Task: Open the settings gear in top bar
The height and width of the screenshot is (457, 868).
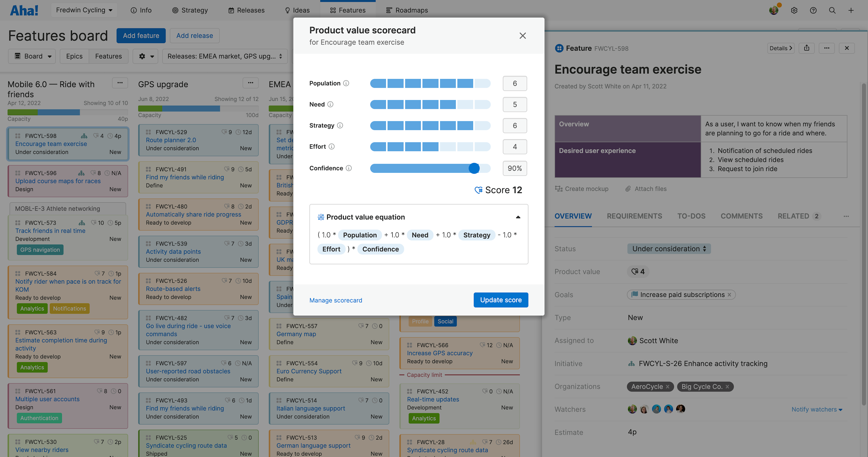Action: pyautogui.click(x=794, y=10)
